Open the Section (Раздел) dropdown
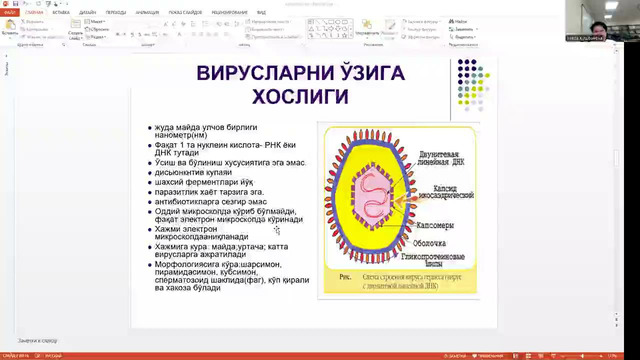The image size is (640, 360). tap(96, 37)
